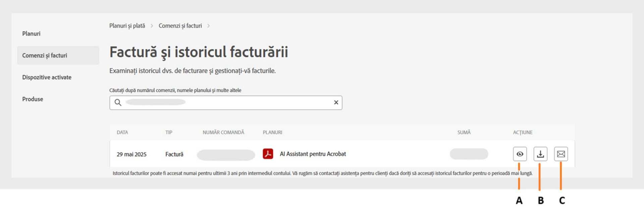
Task: Clear the search field with the X
Action: coord(336,102)
